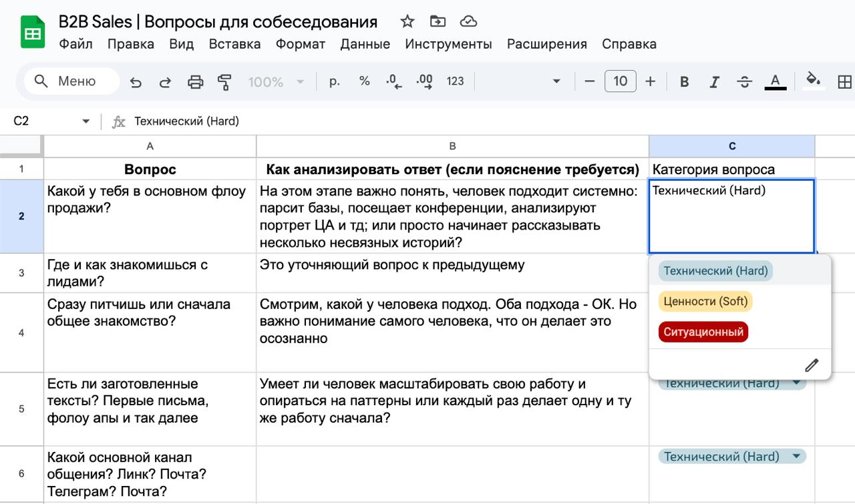Select the Paint format tool
Screen dimensions: 855x504
[225, 81]
